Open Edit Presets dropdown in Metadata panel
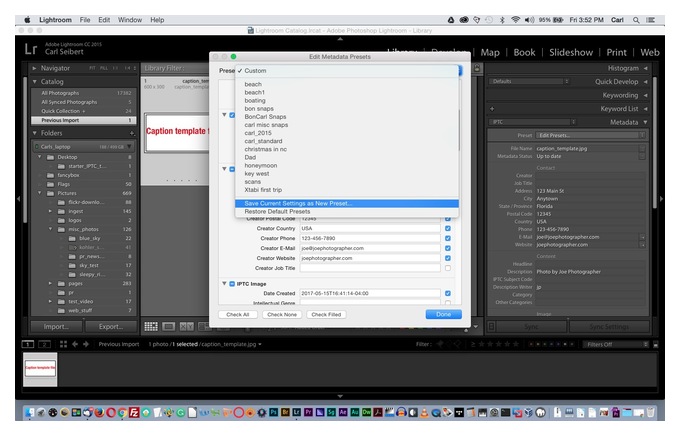Screen dimensions: 680x436 pos(590,135)
